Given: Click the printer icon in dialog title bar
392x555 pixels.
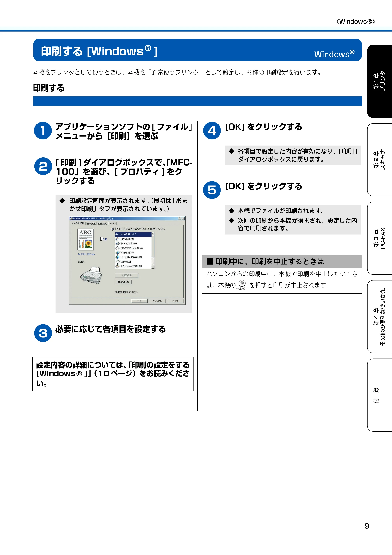Looking at the screenshot, I should click(72, 219).
